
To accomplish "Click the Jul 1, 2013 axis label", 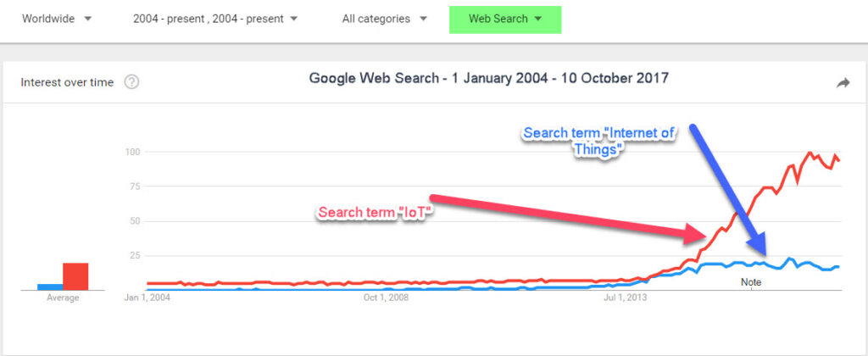I will point(625,298).
